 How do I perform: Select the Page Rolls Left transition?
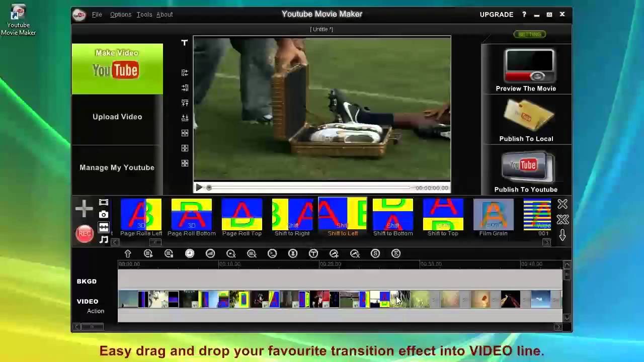tap(141, 218)
